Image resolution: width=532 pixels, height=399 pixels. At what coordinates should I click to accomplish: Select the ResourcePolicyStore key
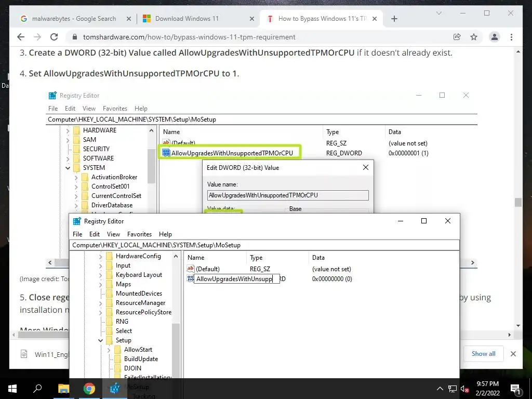tap(143, 312)
